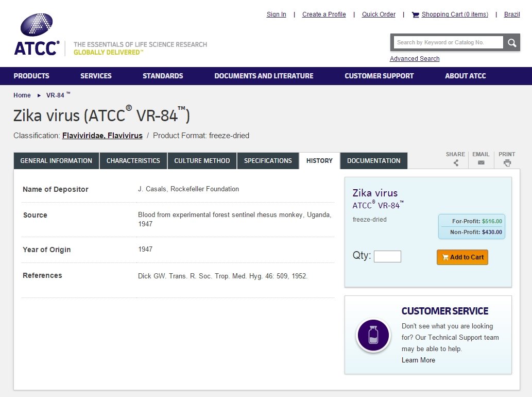The width and height of the screenshot is (532, 397).
Task: Open Learn More in Customer Service
Action: 418,360
